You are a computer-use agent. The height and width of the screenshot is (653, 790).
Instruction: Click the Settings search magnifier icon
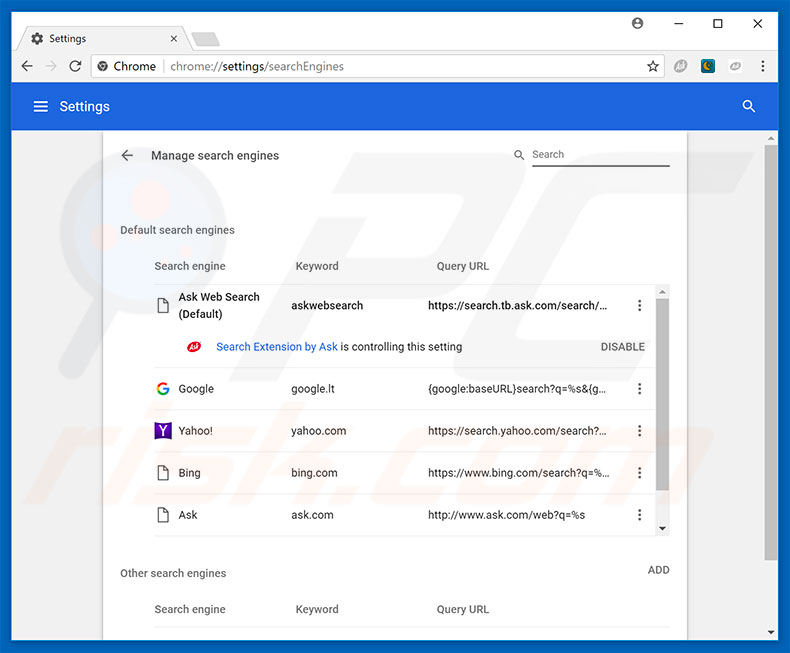(x=748, y=106)
